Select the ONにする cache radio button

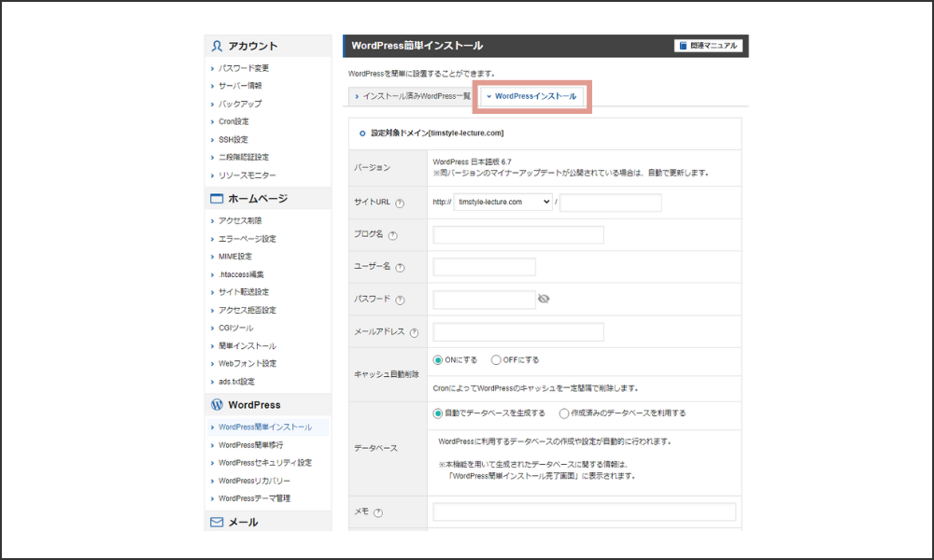pos(438,360)
